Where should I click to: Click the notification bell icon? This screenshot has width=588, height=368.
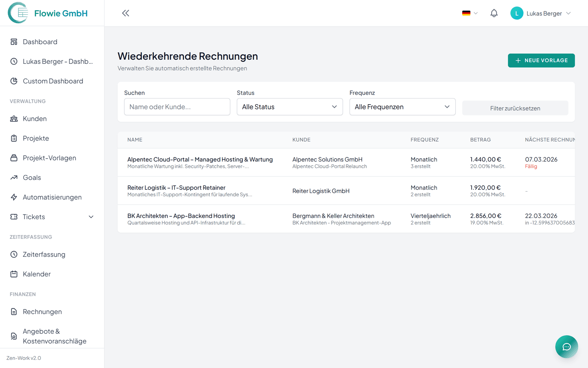[494, 13]
